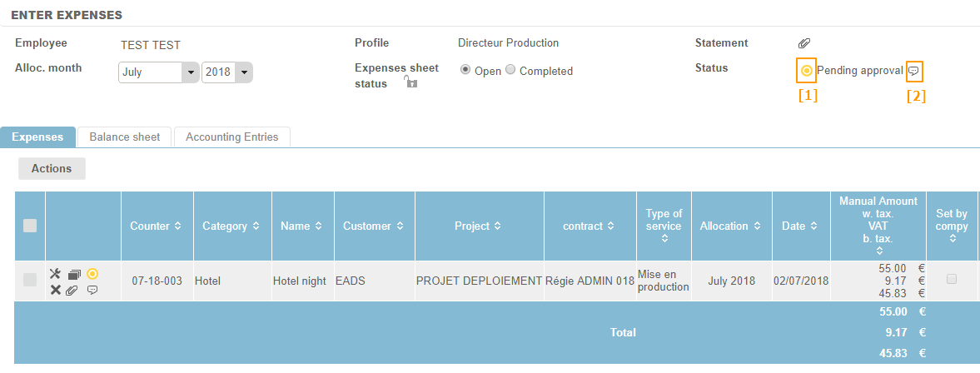Image resolution: width=980 pixels, height=373 pixels.
Task: Check the Hotel expense row checkbox
Action: (30, 281)
